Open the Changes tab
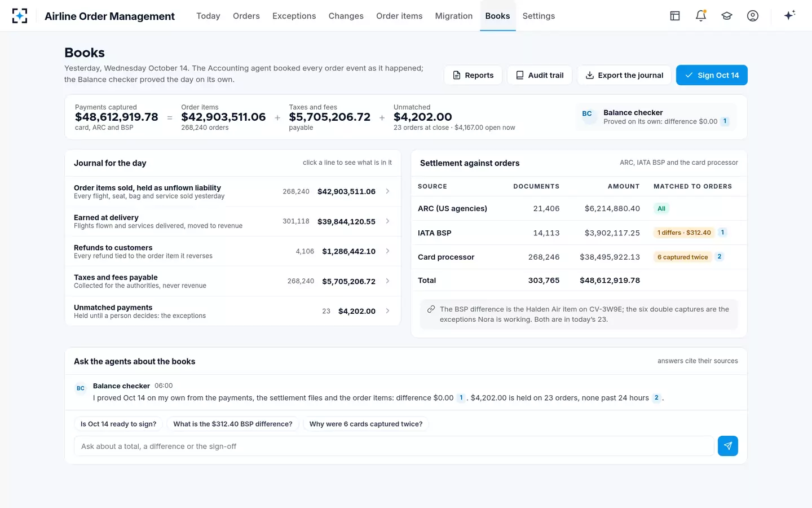 346,16
